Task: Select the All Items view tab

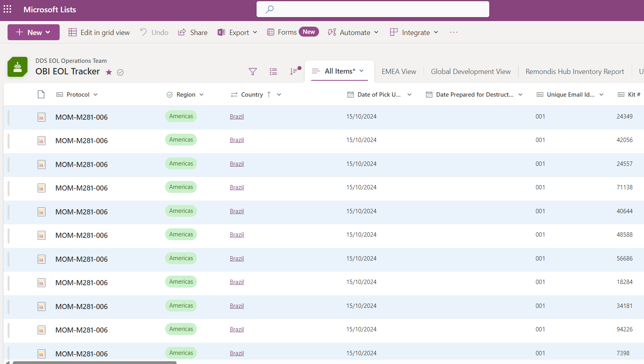Action: pyautogui.click(x=339, y=71)
